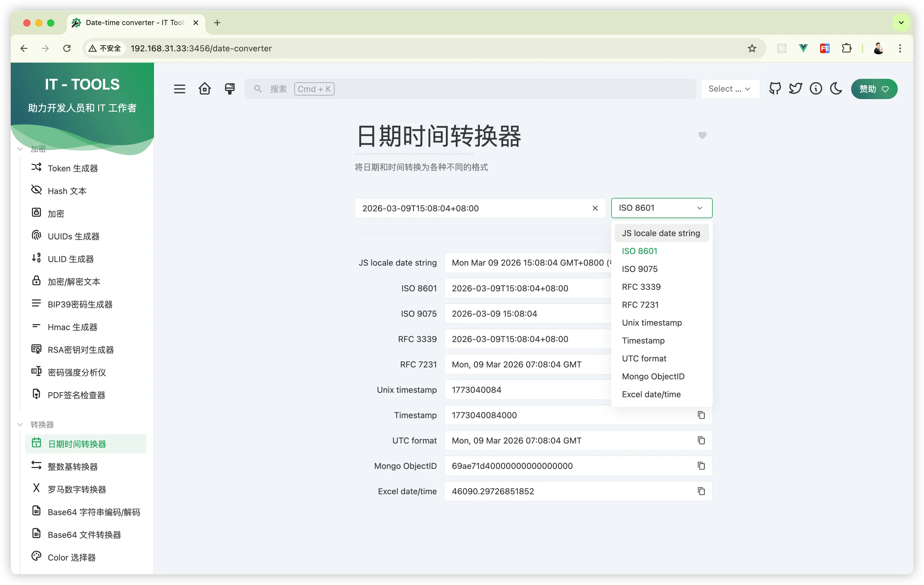
Task: Open the language Select dropdown
Action: coord(730,89)
